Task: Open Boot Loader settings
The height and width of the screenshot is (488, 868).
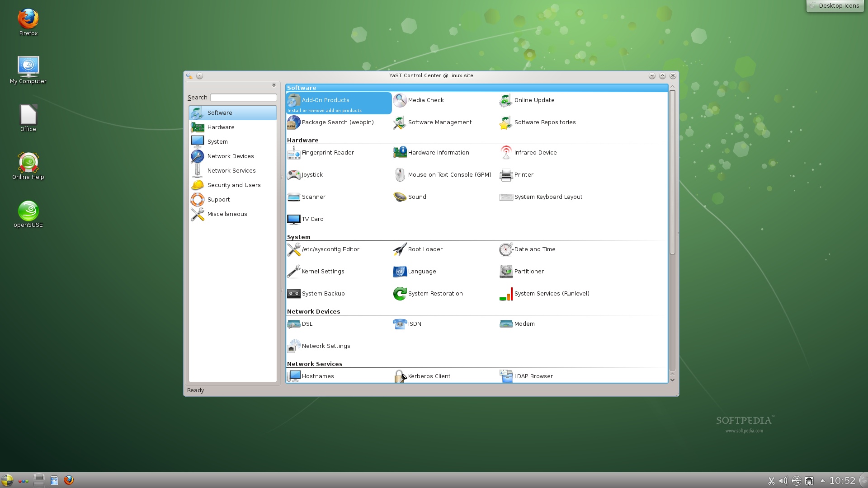Action: tap(418, 249)
